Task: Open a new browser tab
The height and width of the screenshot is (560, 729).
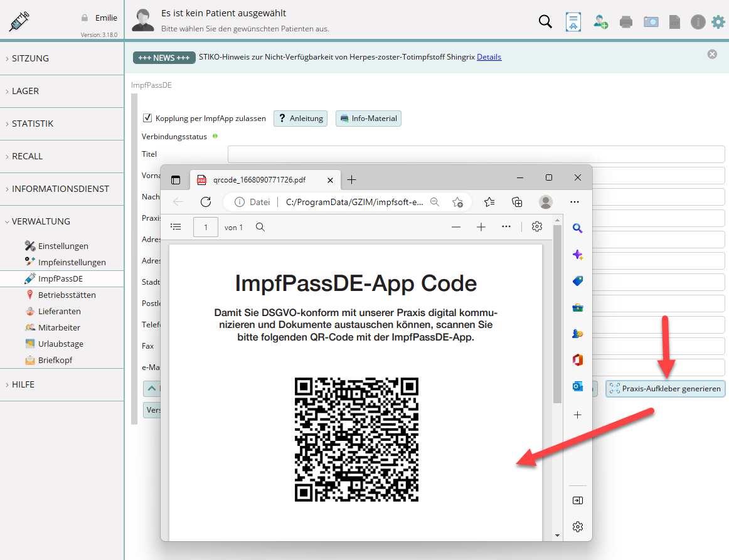Action: coord(351,180)
